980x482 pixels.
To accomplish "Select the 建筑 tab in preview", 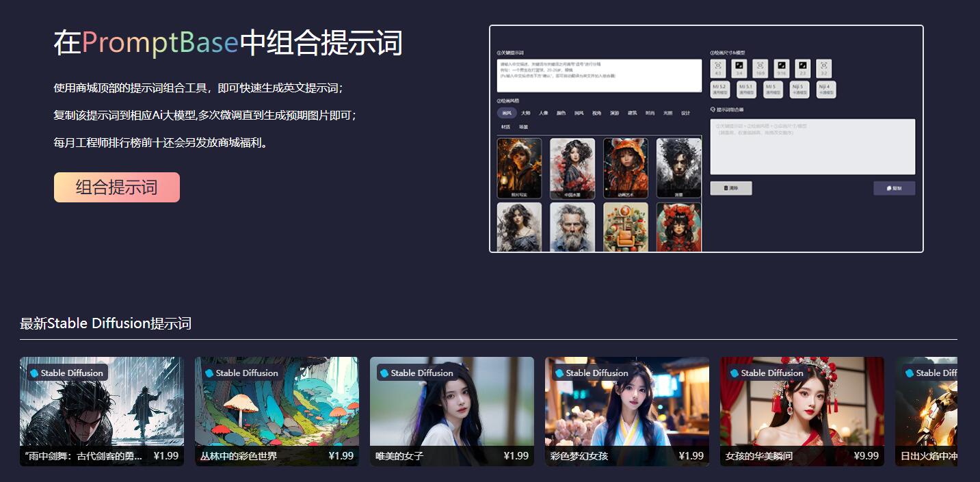I will coord(633,113).
